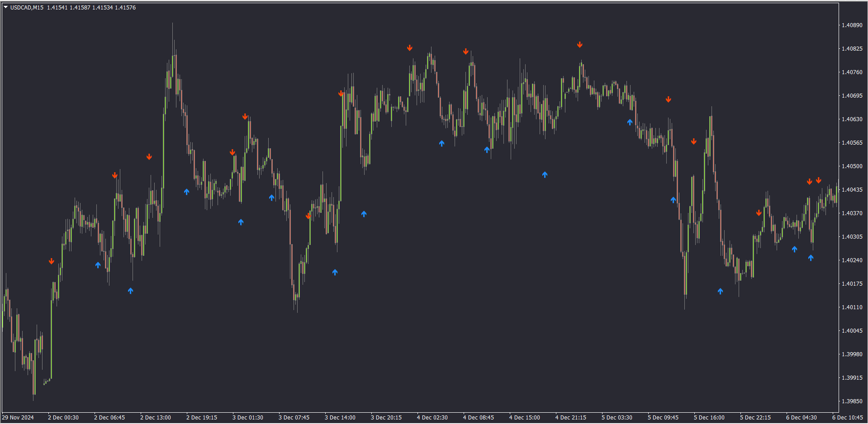
Task: Click the 6 Dec 04:30 time label
Action: [802, 418]
